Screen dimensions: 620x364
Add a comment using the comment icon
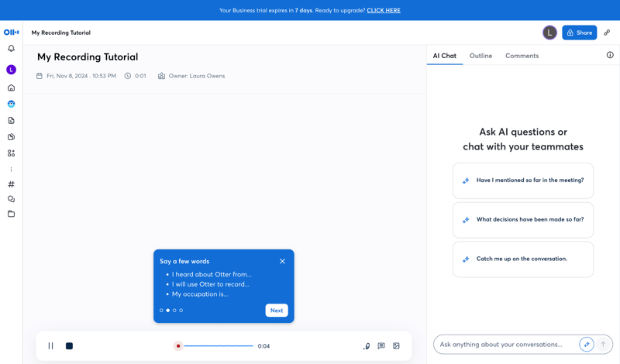(381, 346)
